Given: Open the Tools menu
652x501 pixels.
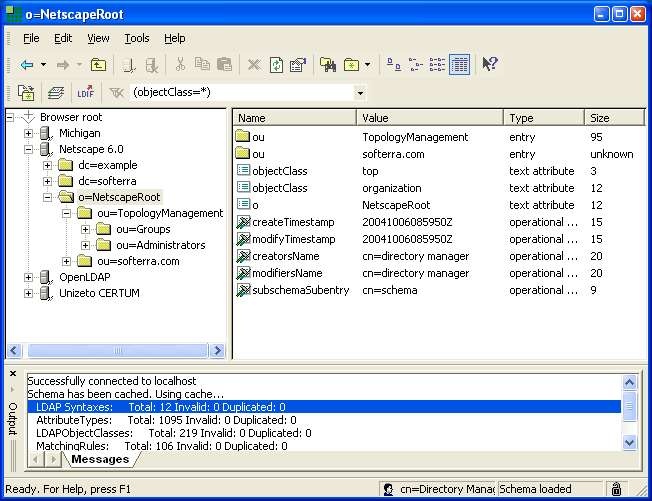Looking at the screenshot, I should (136, 38).
